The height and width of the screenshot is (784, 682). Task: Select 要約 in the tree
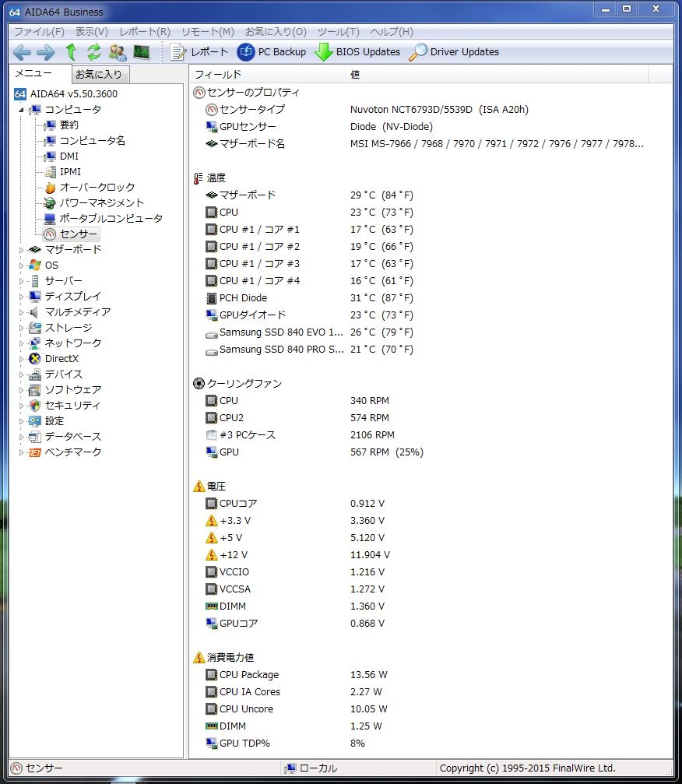(69, 125)
